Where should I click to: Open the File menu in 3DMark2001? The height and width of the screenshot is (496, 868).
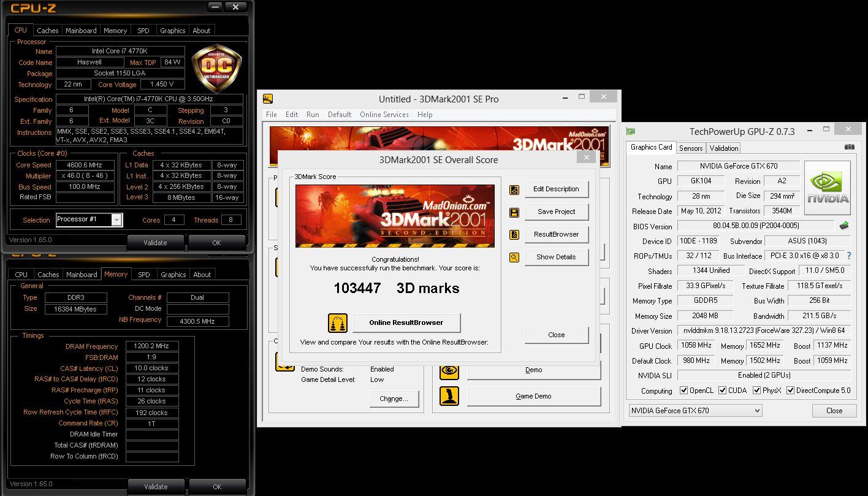pyautogui.click(x=272, y=115)
